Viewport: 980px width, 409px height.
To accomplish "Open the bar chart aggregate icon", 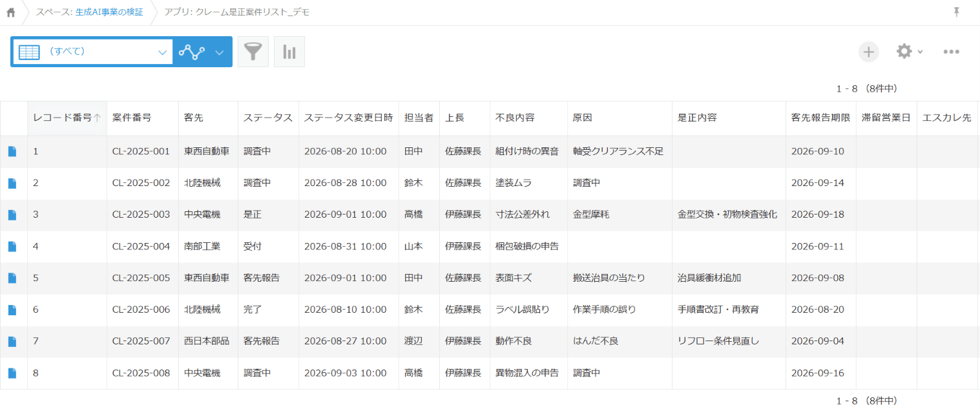I will click(x=289, y=52).
